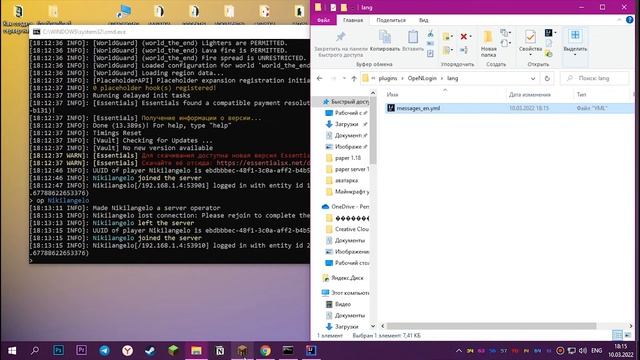Open Yandex Browser from the taskbar
The width and height of the screenshot is (640, 360).
point(127,350)
